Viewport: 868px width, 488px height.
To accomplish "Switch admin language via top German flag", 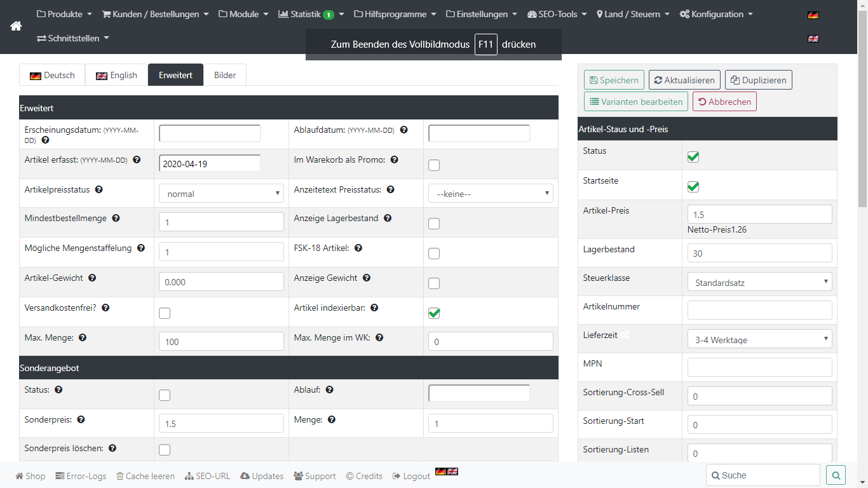I will 813,15.
